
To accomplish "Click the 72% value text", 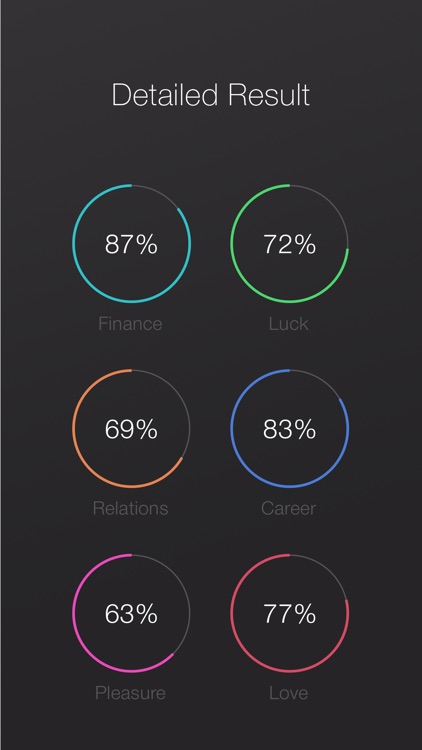I will (x=289, y=244).
